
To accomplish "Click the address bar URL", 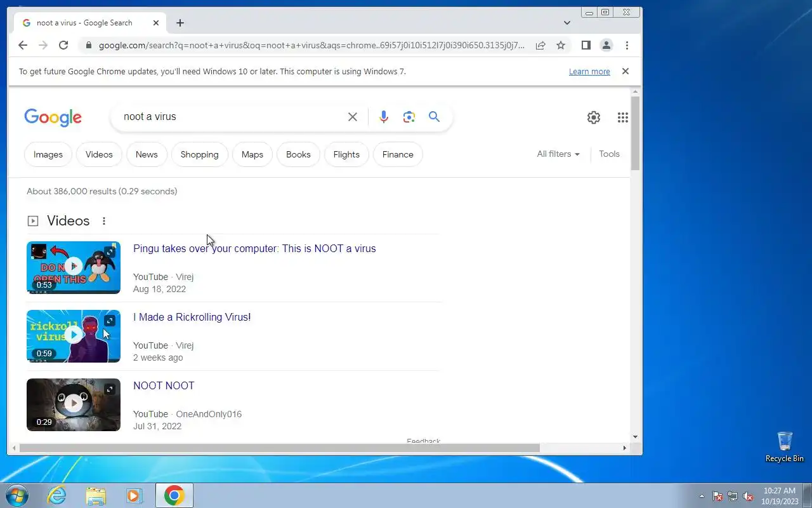I will [311, 45].
